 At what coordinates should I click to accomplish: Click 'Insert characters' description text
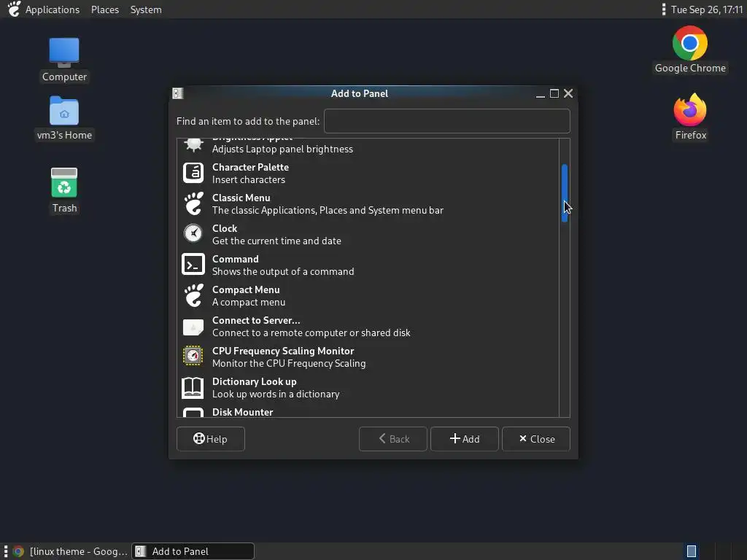click(x=249, y=179)
